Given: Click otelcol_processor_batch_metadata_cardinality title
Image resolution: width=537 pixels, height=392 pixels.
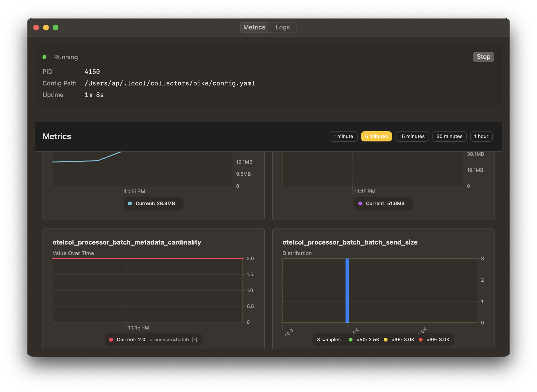Looking at the screenshot, I should point(127,242).
